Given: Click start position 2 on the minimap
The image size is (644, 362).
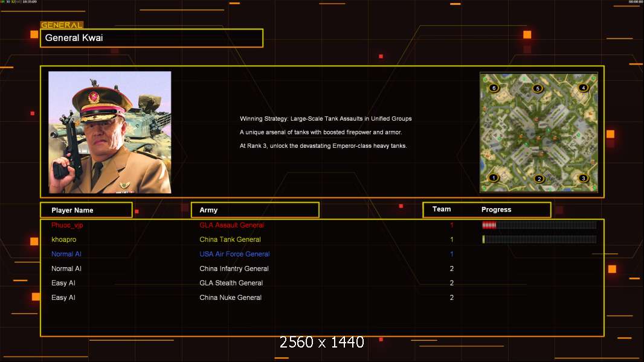Looking at the screenshot, I should pos(539,179).
